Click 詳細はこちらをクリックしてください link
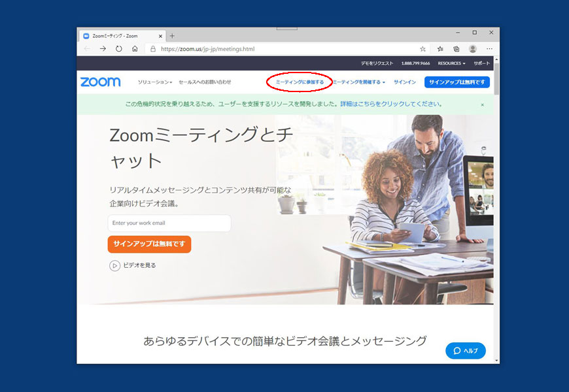This screenshot has width=569, height=392. click(x=391, y=104)
